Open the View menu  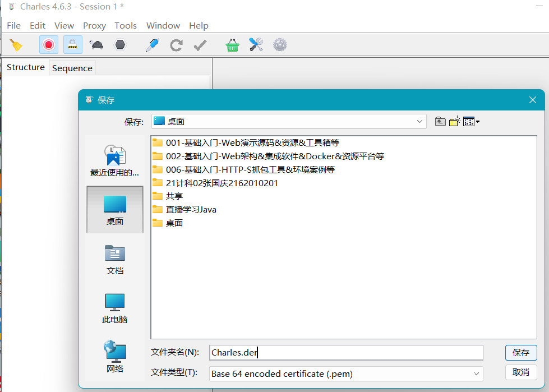point(64,26)
